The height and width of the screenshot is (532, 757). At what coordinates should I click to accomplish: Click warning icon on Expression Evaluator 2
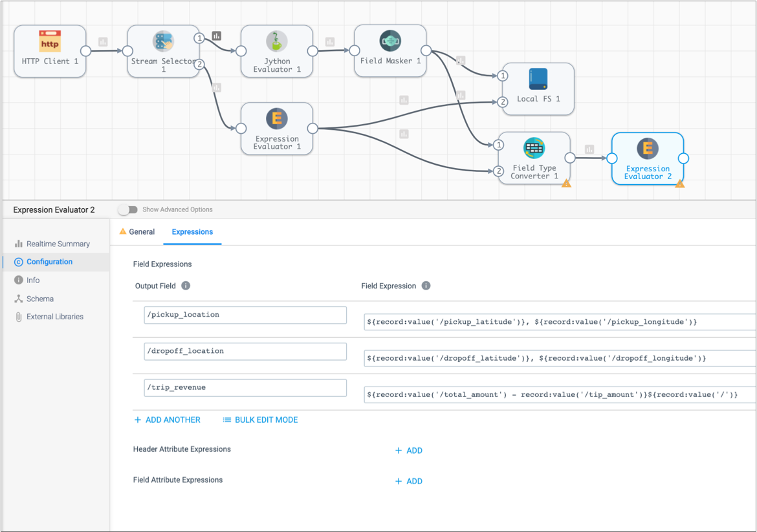[x=679, y=184]
